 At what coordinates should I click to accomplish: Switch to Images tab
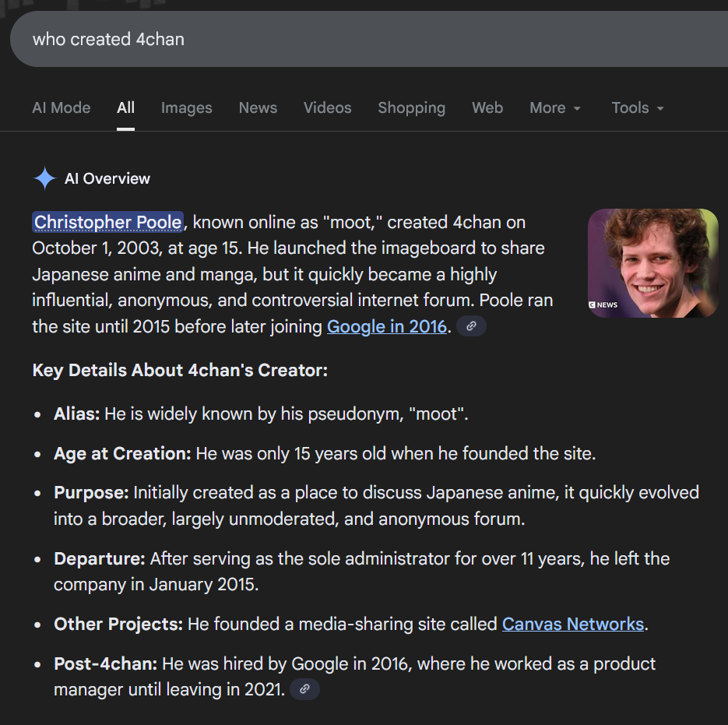[x=187, y=107]
